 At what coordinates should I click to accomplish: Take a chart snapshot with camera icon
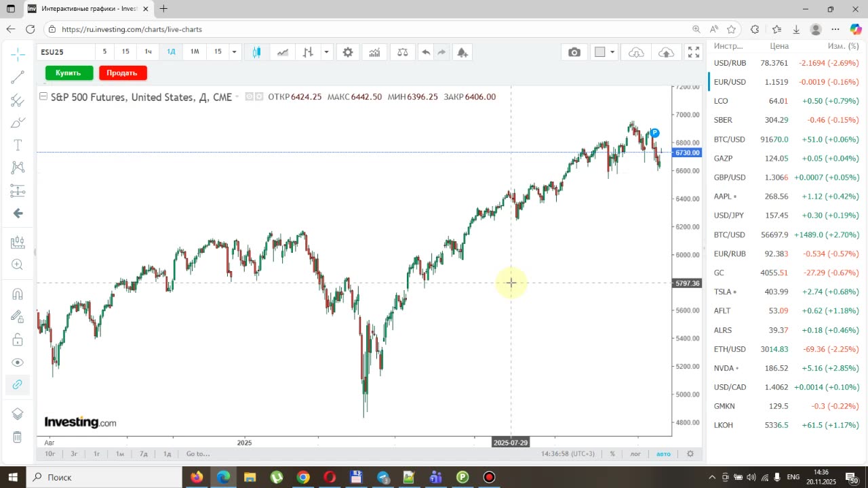[574, 52]
